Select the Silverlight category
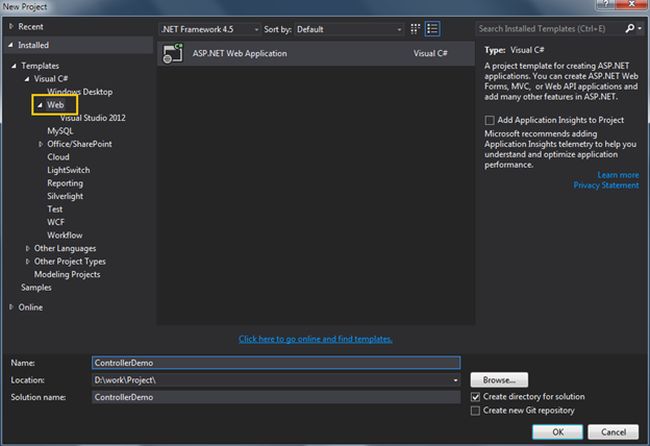The height and width of the screenshot is (446, 650). click(65, 196)
